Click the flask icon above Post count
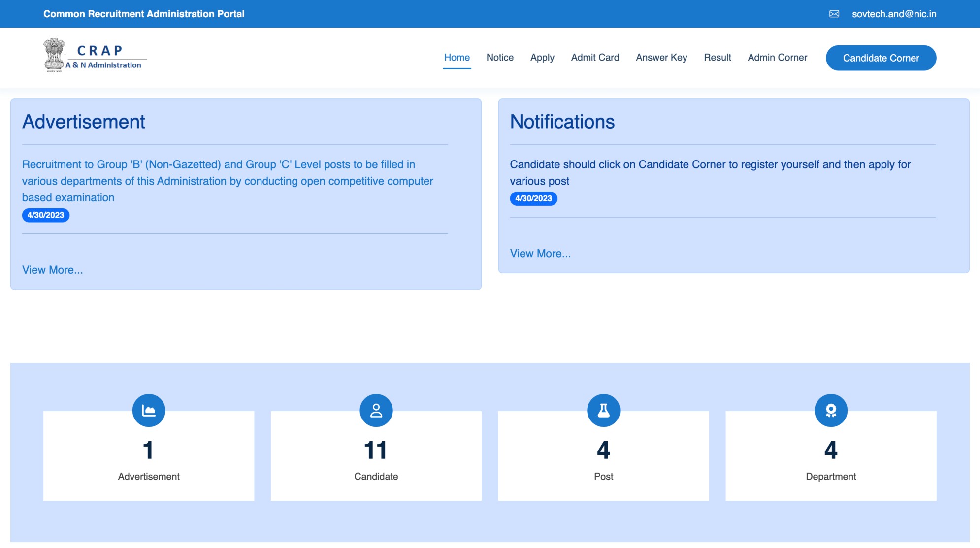The height and width of the screenshot is (548, 980). click(604, 410)
